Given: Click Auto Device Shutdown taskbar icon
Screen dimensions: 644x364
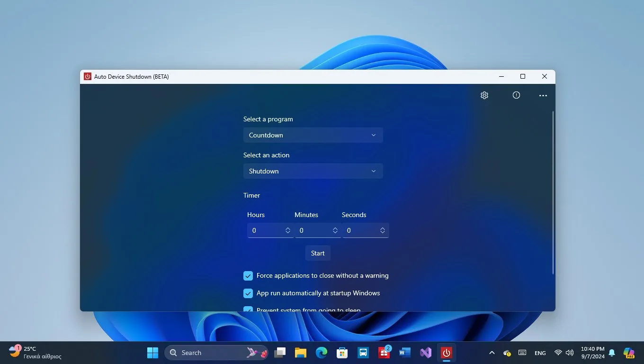Looking at the screenshot, I should (447, 353).
